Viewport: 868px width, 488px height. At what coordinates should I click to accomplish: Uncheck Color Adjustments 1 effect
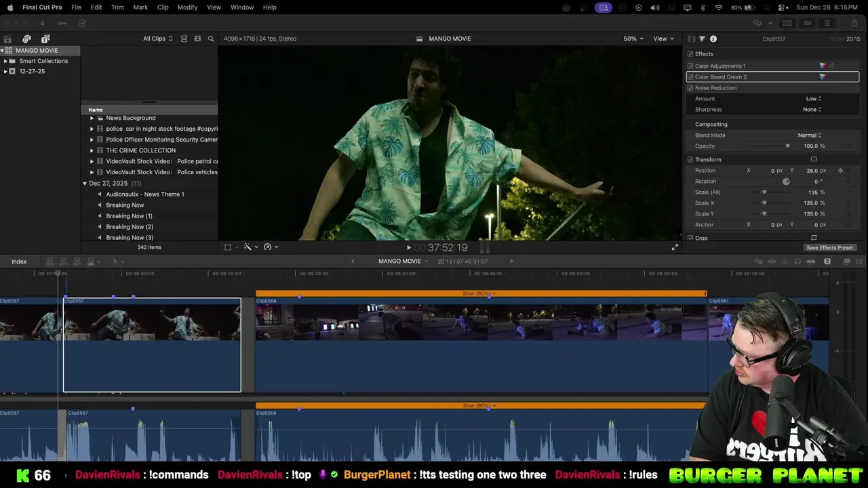[690, 66]
